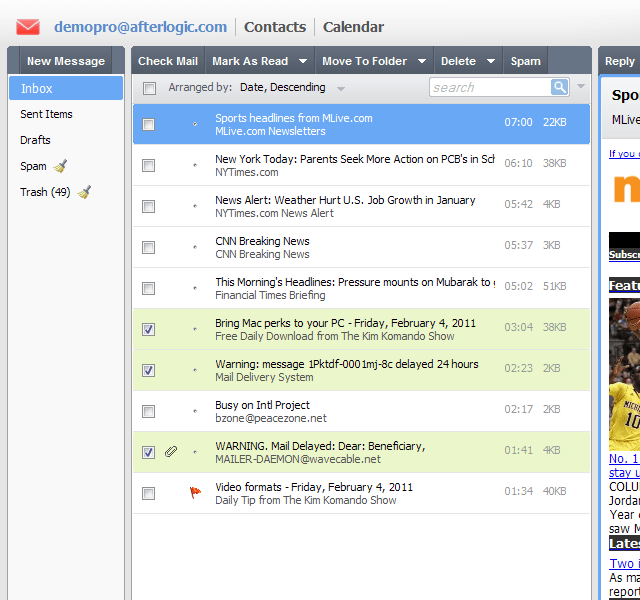The width and height of the screenshot is (640, 600).
Task: Click attachment paperclip on WARNING Mail Delayed
Action: pyautogui.click(x=171, y=451)
